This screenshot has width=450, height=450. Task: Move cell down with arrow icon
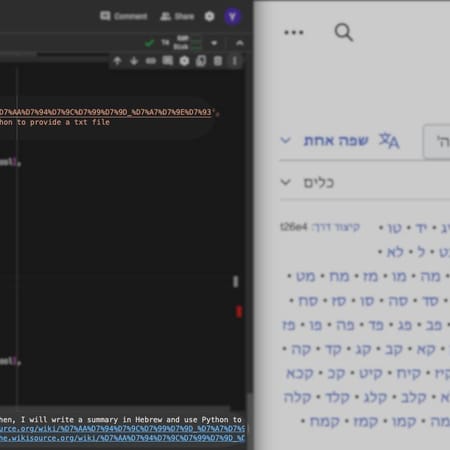134,61
